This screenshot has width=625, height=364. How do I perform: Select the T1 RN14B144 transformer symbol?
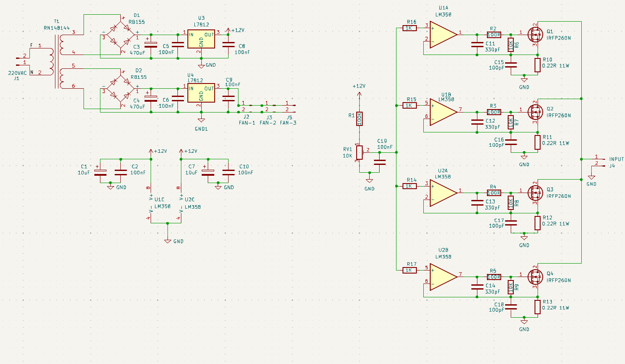pos(57,61)
